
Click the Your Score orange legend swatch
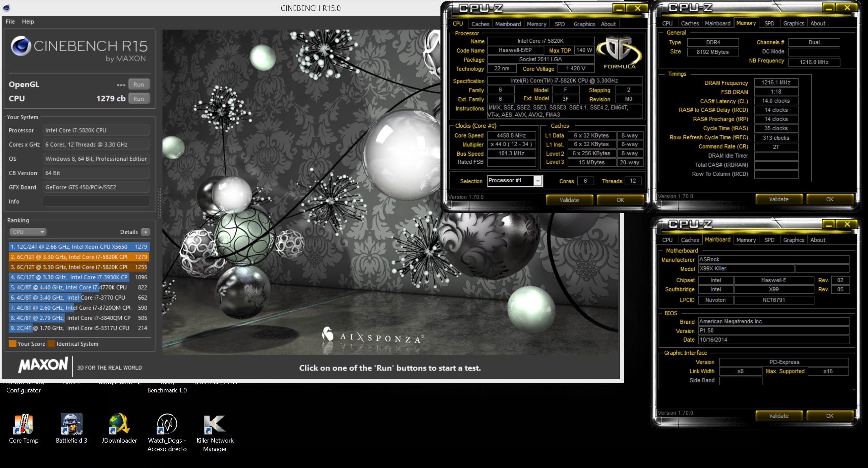click(x=13, y=344)
